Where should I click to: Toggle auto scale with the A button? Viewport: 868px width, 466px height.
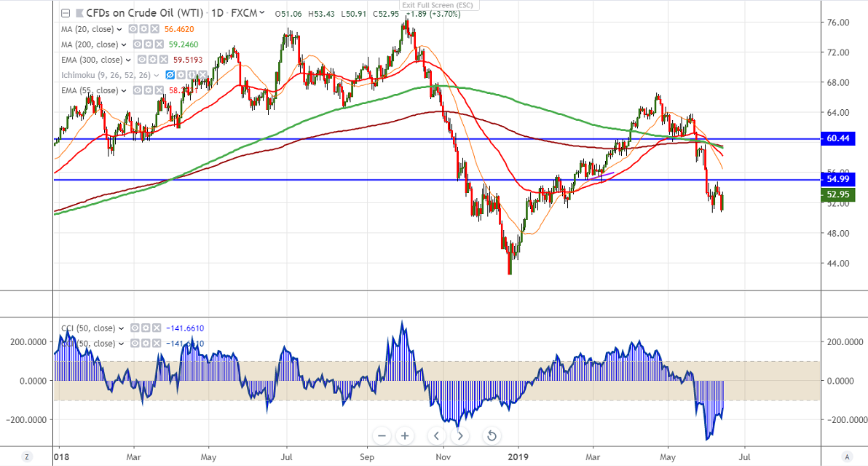click(846, 457)
